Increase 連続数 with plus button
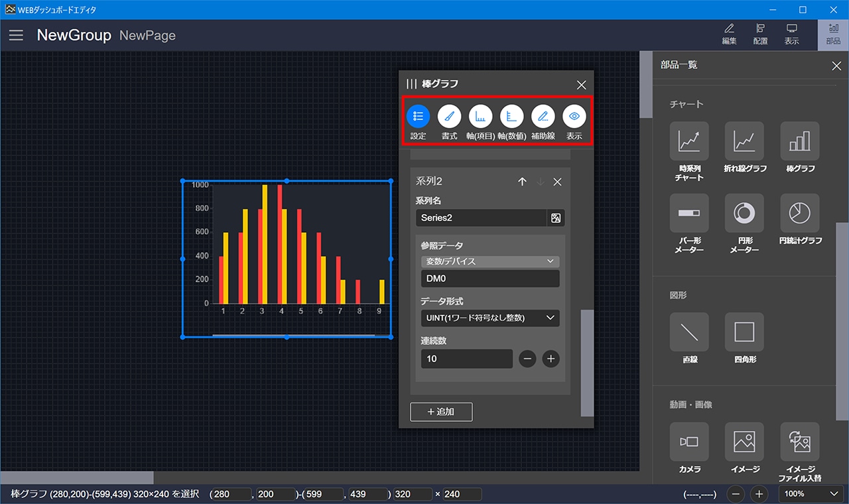This screenshot has height=504, width=849. click(550, 359)
